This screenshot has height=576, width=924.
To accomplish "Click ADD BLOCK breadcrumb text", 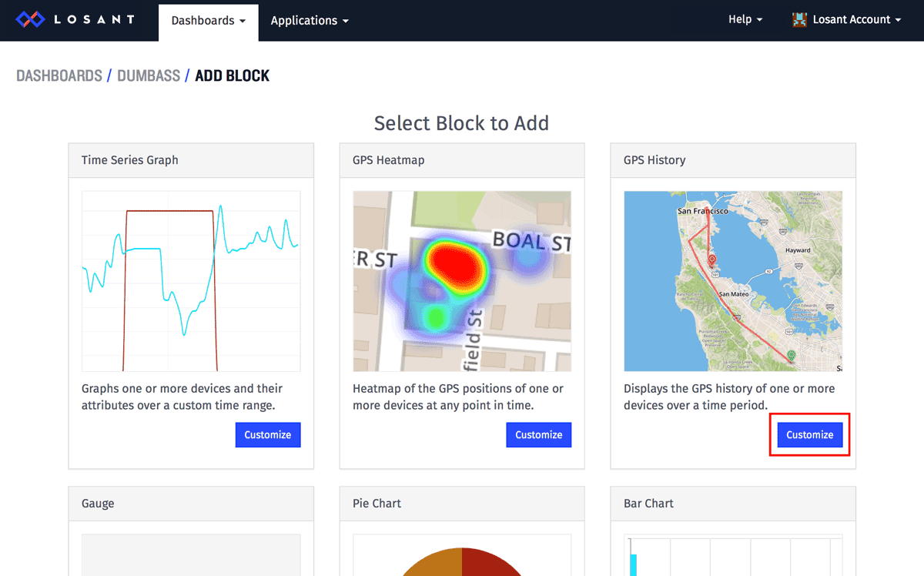I will pos(233,75).
